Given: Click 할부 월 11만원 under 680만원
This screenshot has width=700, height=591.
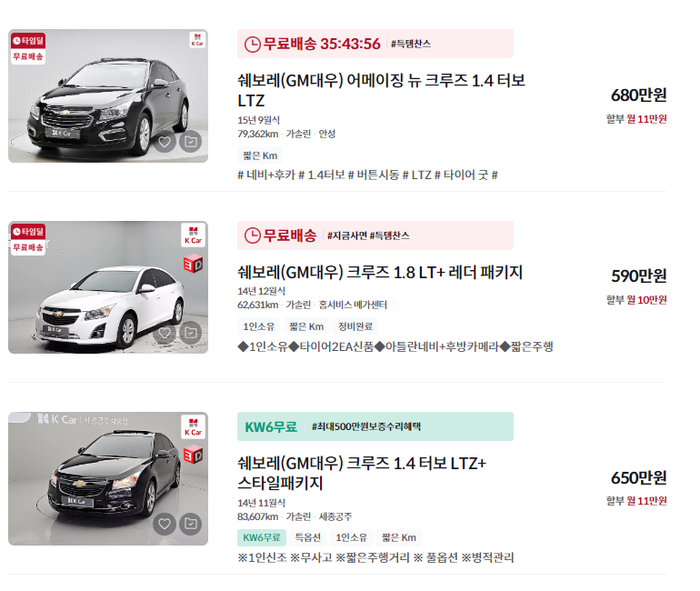Looking at the screenshot, I should (x=636, y=119).
